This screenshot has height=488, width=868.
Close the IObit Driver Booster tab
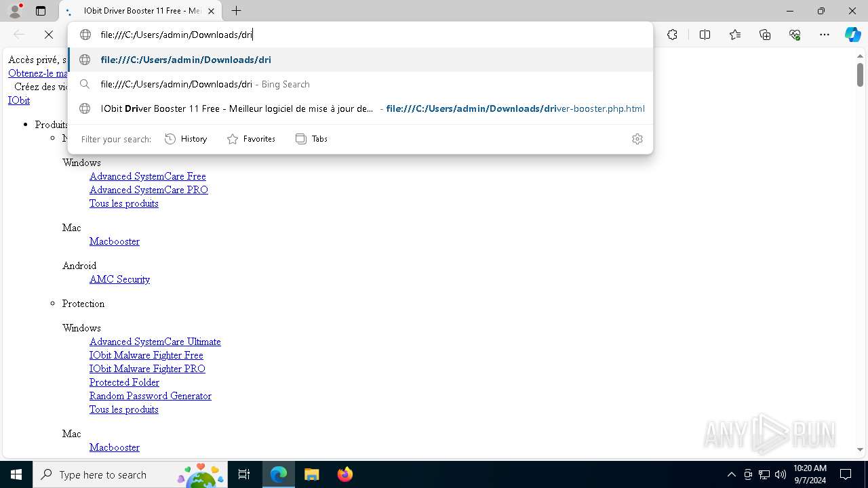click(212, 11)
